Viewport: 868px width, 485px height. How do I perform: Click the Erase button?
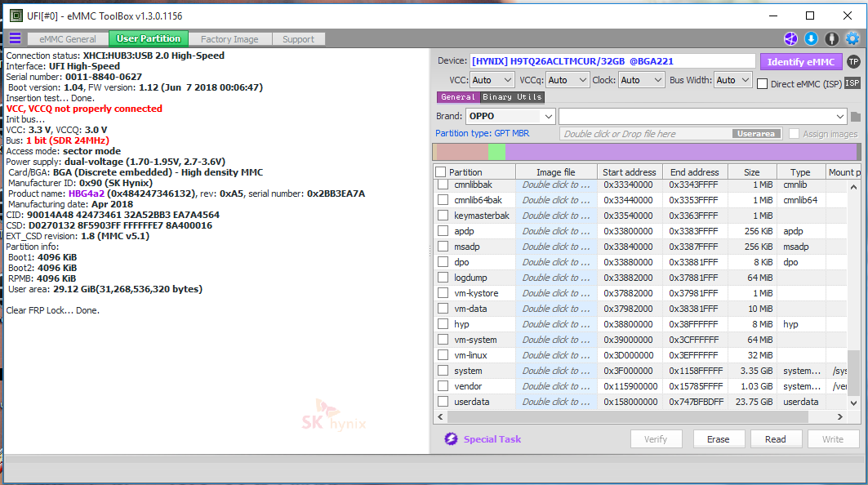(x=718, y=439)
